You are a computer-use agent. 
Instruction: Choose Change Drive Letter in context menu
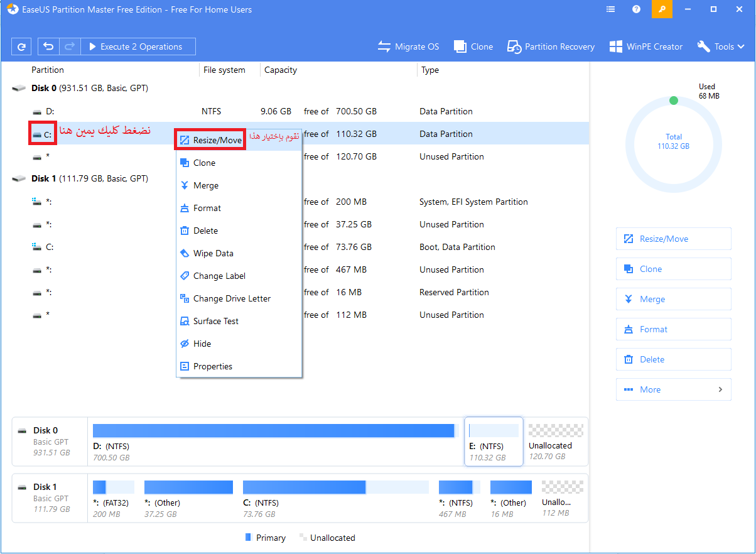coord(239,298)
